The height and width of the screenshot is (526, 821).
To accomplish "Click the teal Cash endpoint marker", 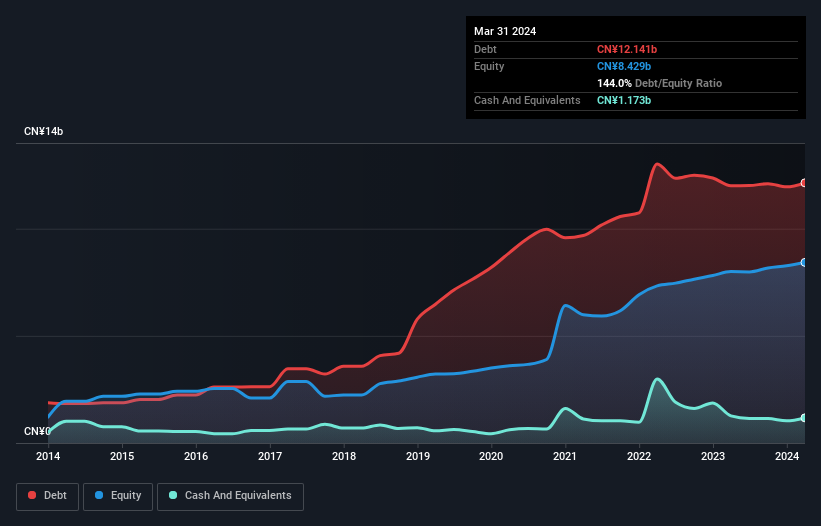I will coord(804,418).
